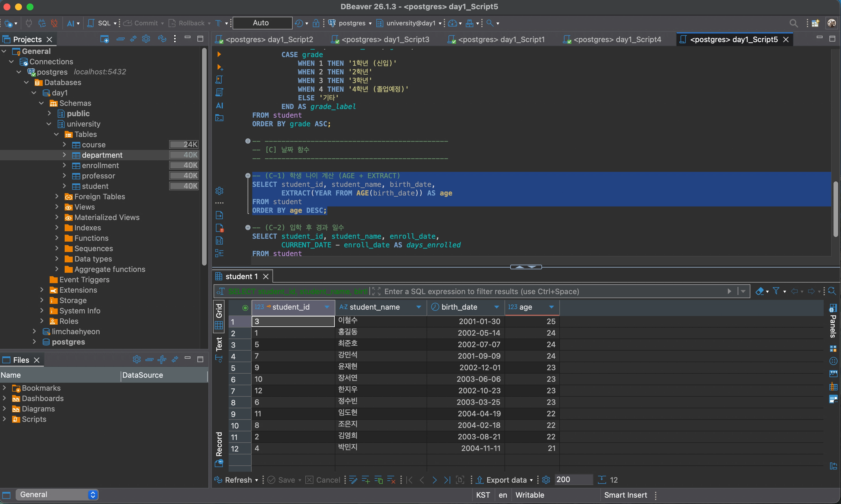Screen dimensions: 841x504
Task: Open explain execution plan icon
Action: 219,92
